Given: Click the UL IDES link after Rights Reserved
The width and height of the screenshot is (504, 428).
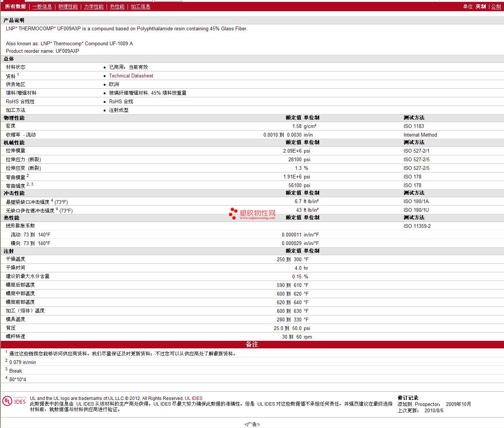Looking at the screenshot, I should click(x=193, y=398).
